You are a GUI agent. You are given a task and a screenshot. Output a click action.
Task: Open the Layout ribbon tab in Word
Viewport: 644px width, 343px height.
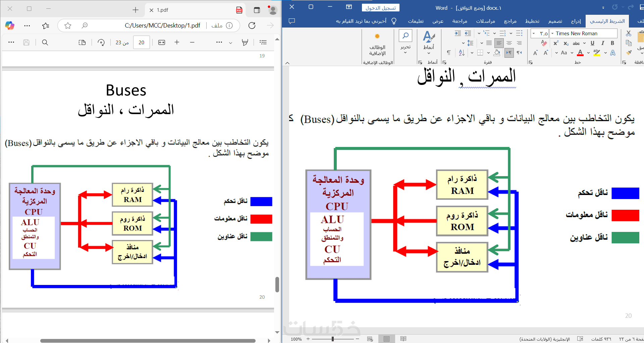click(532, 21)
